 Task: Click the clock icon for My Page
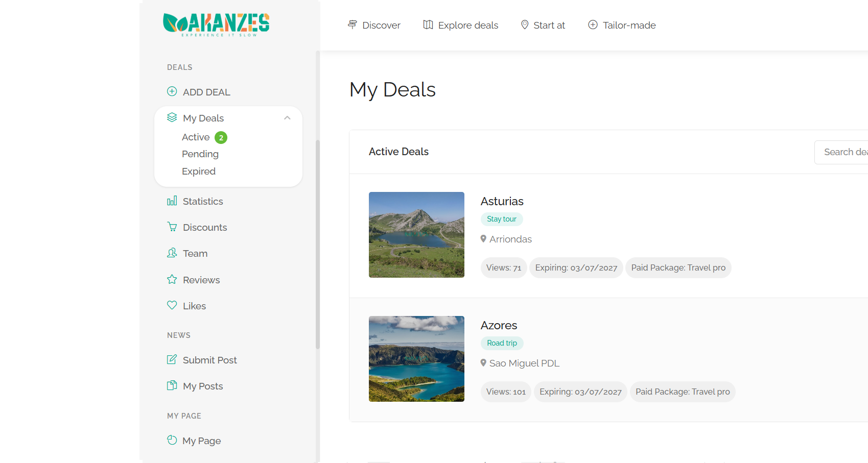click(172, 440)
